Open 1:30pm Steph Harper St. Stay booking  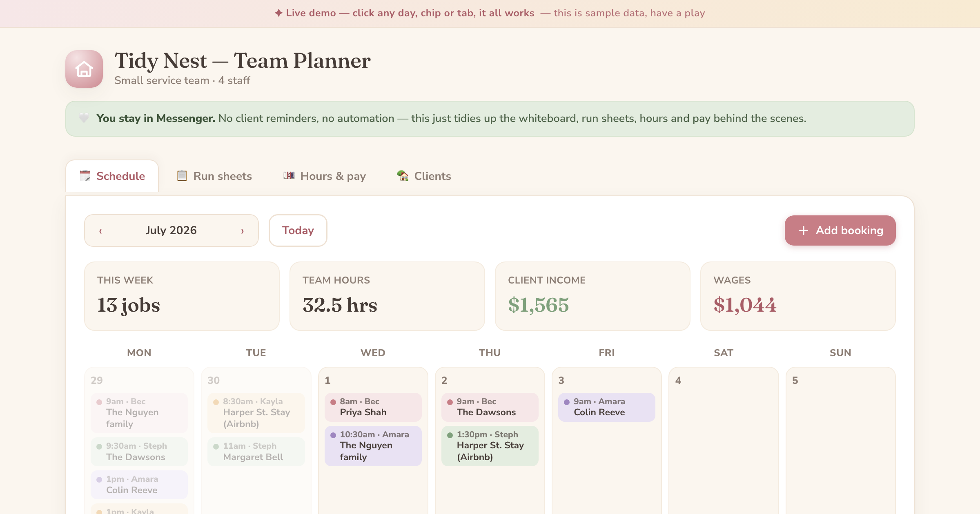pos(490,446)
